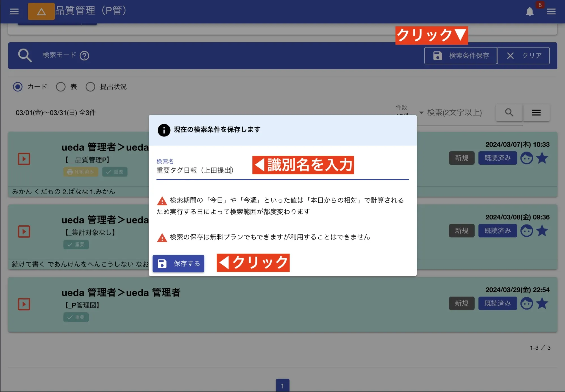Click the magnifier icon to run keyword search
The height and width of the screenshot is (392, 565).
(x=509, y=112)
